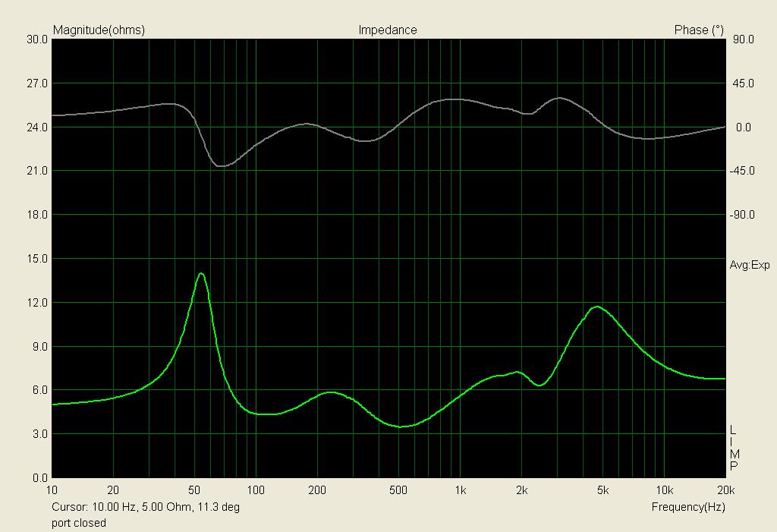Click the 500 frequency axis tick label

(398, 490)
